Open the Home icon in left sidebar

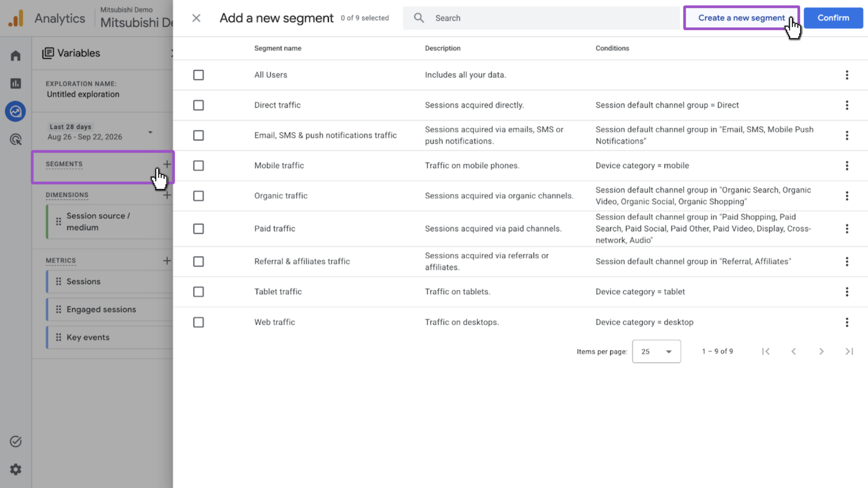point(16,55)
